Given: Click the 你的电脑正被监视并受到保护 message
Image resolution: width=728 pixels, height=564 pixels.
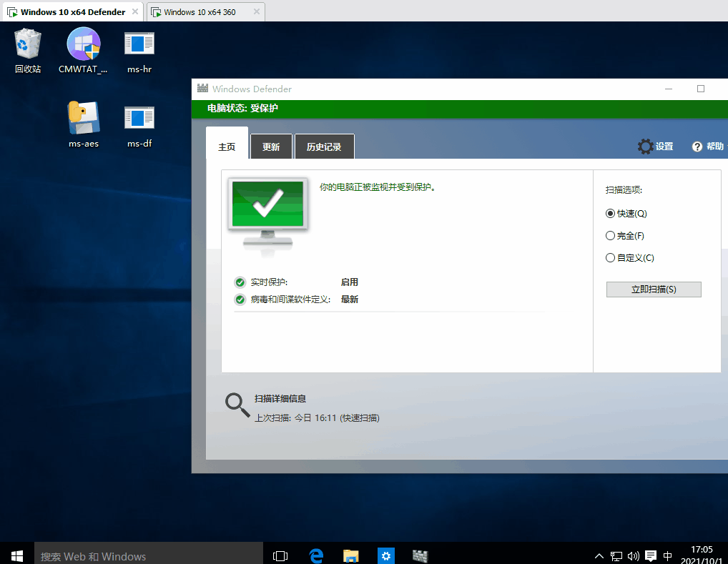Looking at the screenshot, I should coord(378,187).
